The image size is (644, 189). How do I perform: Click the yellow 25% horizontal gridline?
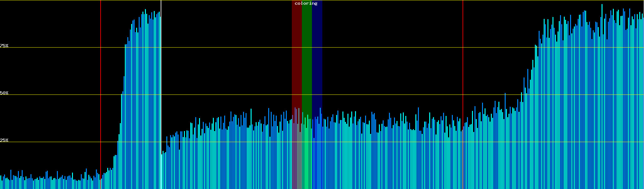click(x=377, y=142)
